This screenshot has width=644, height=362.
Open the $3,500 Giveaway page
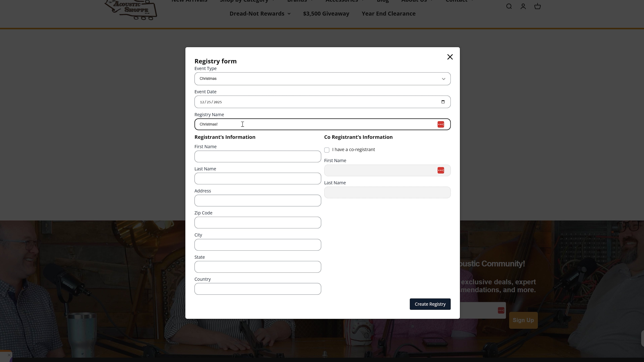(x=326, y=13)
